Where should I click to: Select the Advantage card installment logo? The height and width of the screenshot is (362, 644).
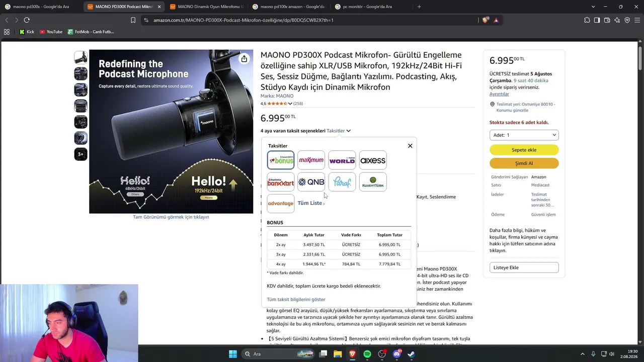pyautogui.click(x=281, y=204)
